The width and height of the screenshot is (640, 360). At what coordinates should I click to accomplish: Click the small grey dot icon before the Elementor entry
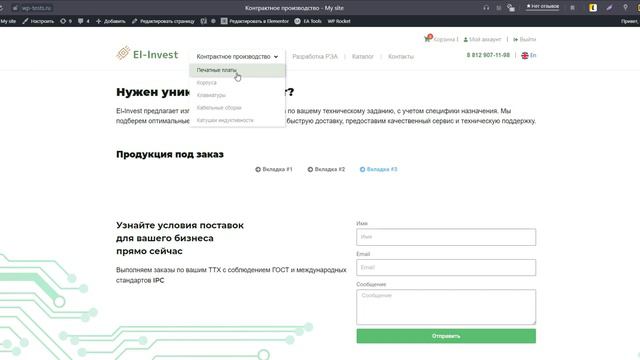coord(213,21)
